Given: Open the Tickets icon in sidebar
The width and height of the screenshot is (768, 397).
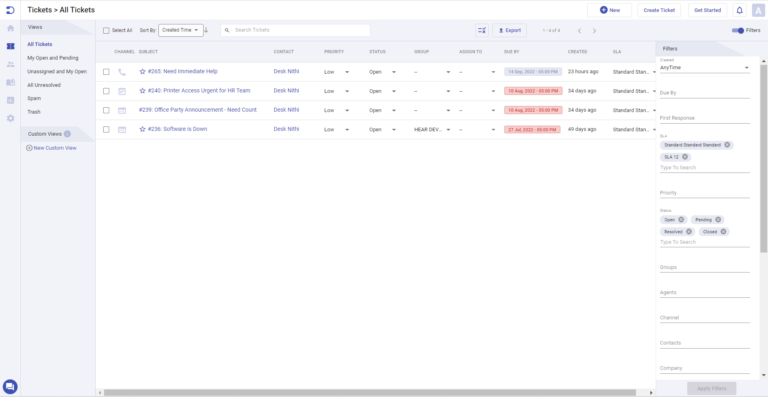Looking at the screenshot, I should [10, 46].
